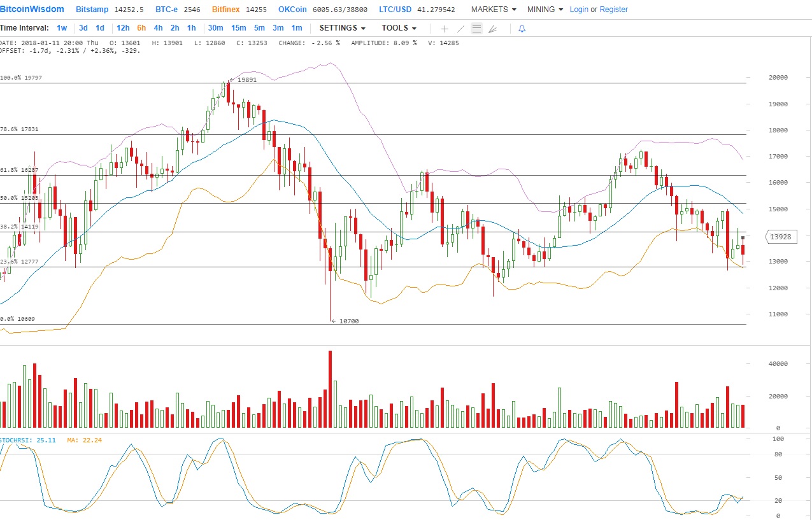Go to BitcoinWisdom home logo
Image resolution: width=812 pixels, height=520 pixels.
[32, 10]
